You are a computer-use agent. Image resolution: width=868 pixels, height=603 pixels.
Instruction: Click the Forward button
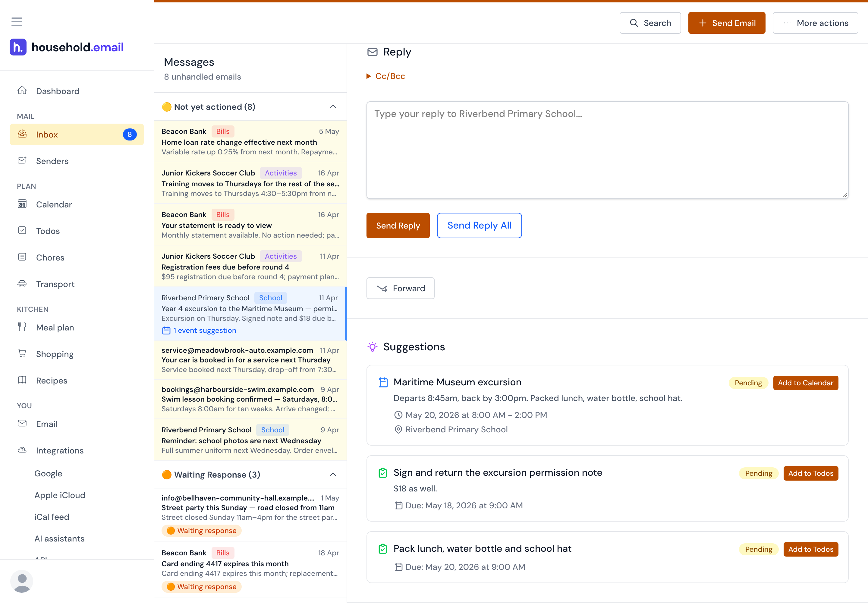point(400,288)
